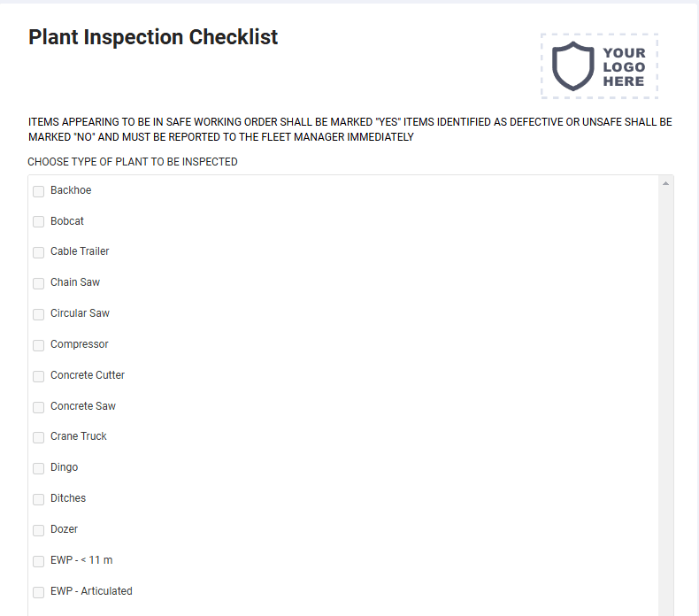Click the Choose Type of Plant label
The height and width of the screenshot is (616, 699).
coord(133,161)
